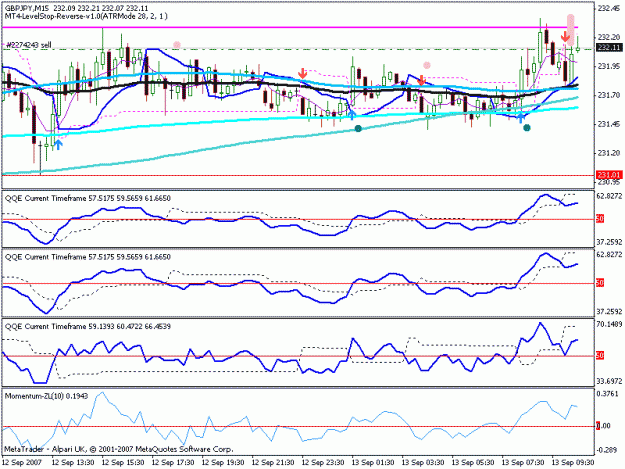Click the 12 Sep 13:30 time label
This screenshot has height=469, width=625.
(73, 463)
